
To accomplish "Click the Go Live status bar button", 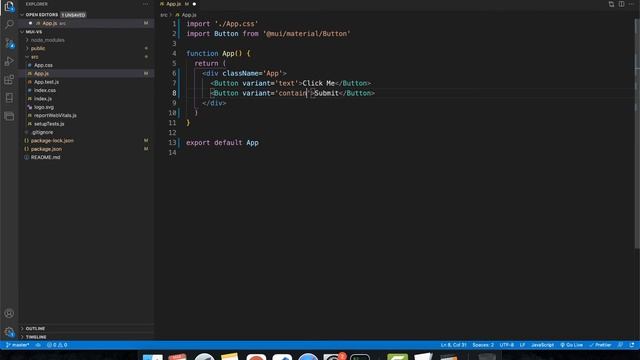I will click(571, 345).
